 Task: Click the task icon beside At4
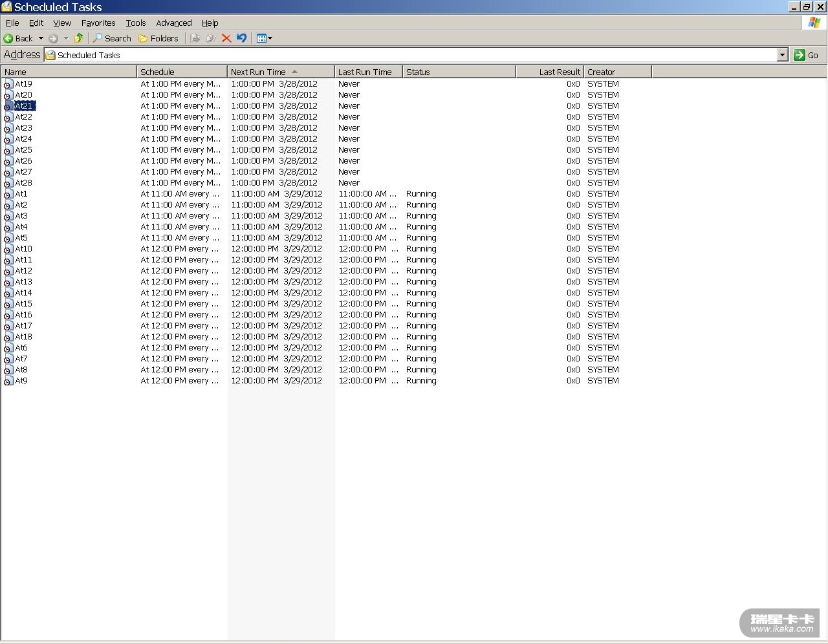click(x=8, y=227)
